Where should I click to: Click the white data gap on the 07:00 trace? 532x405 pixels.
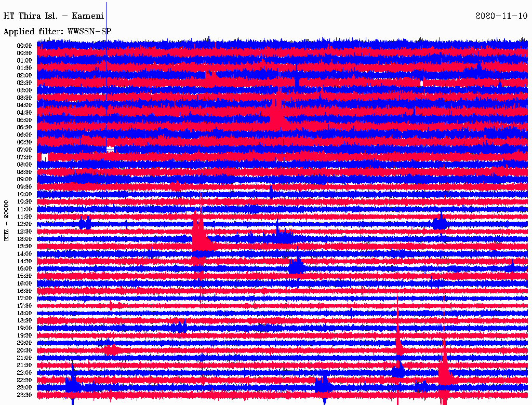tap(110, 148)
